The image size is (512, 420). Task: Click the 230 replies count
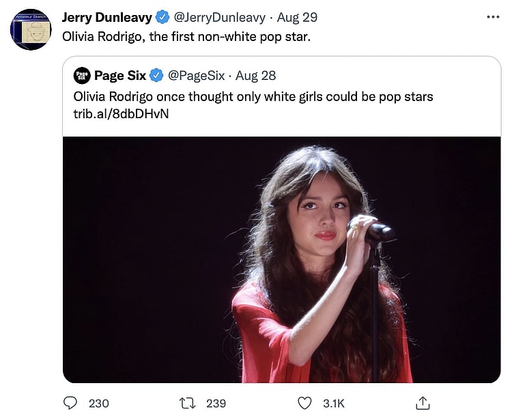click(99, 404)
